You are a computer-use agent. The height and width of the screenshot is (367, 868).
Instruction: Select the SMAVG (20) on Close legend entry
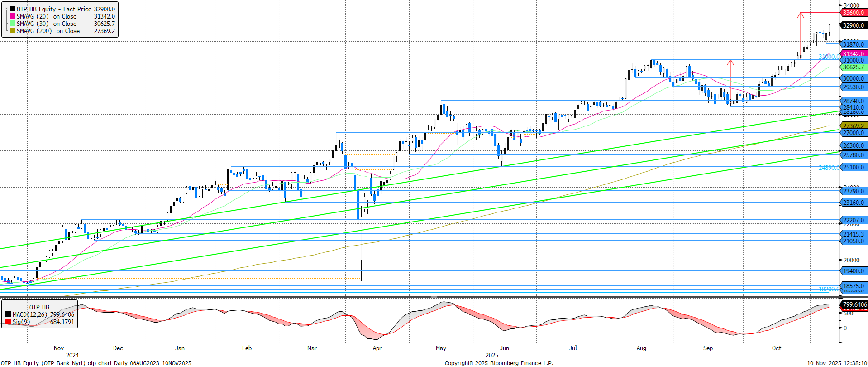pos(47,16)
